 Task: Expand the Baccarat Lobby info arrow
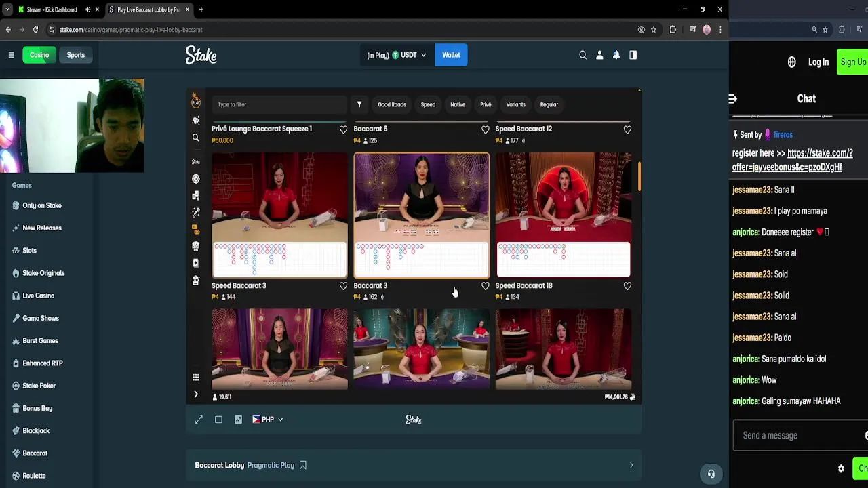pyautogui.click(x=631, y=465)
